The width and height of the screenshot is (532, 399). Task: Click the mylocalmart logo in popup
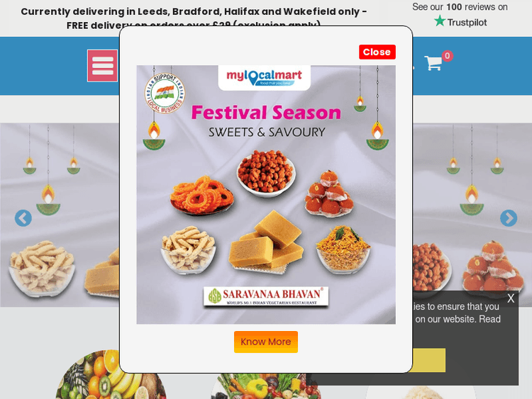[x=264, y=78]
